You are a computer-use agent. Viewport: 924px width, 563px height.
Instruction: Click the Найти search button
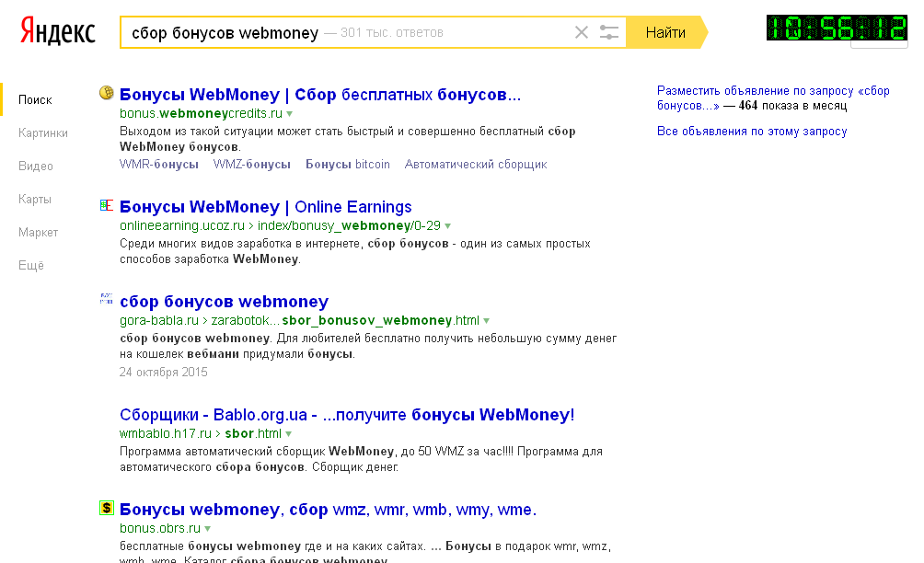pyautogui.click(x=666, y=32)
